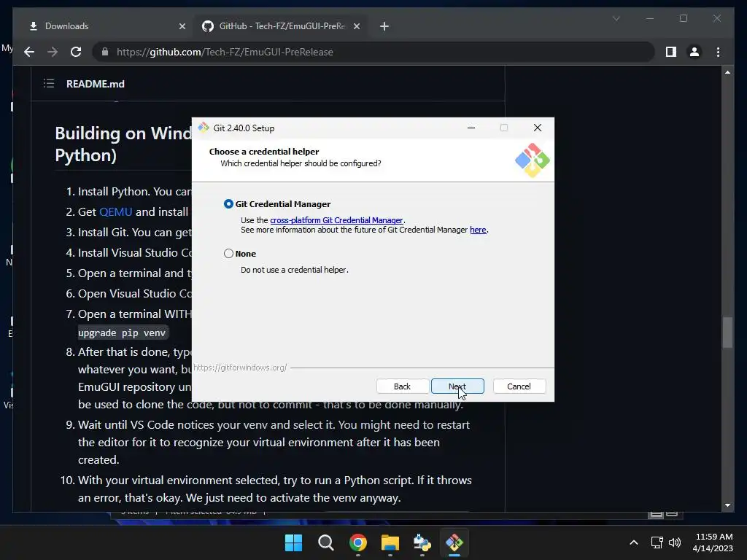Screen dimensions: 747x560
Task: Click the GitHub favicon on the tab
Action: pos(208,26)
